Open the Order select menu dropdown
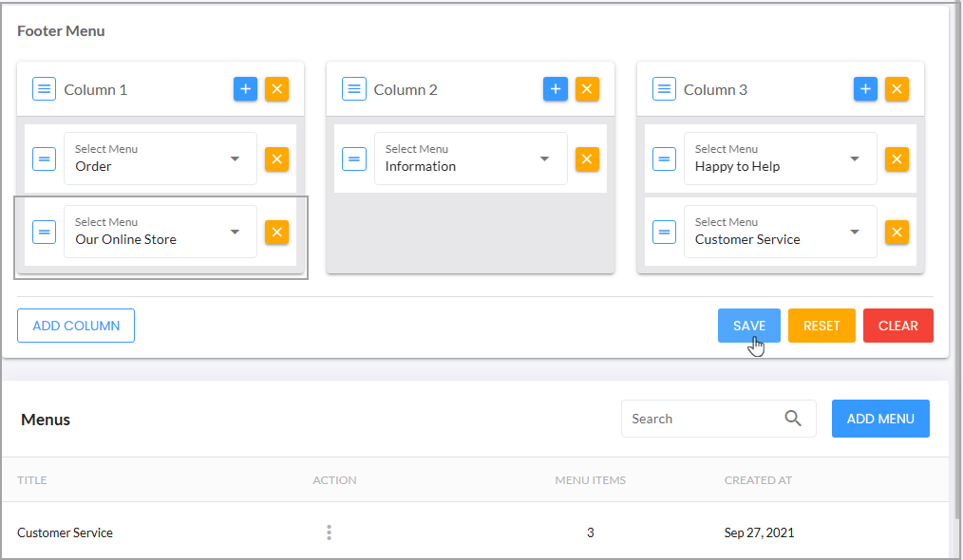 click(160, 159)
